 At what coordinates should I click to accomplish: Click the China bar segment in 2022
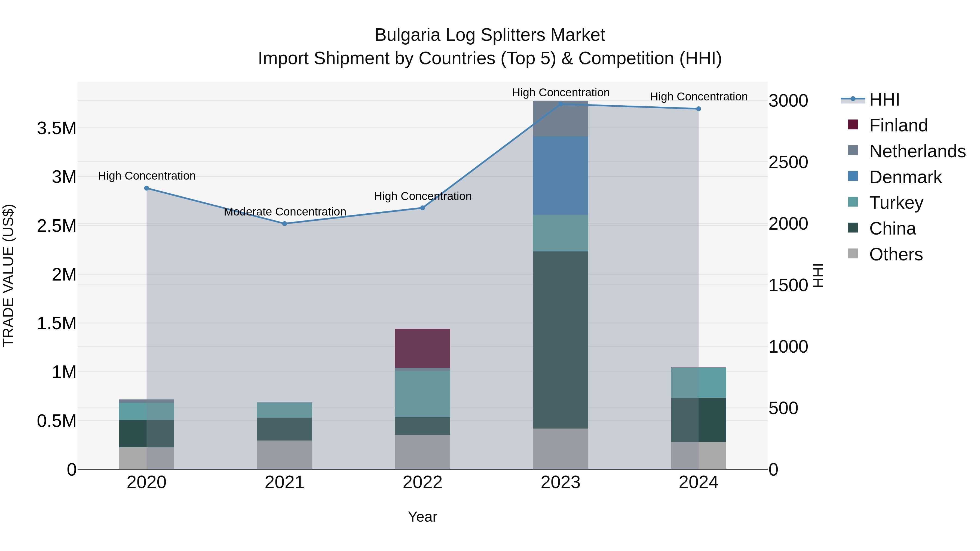point(422,426)
